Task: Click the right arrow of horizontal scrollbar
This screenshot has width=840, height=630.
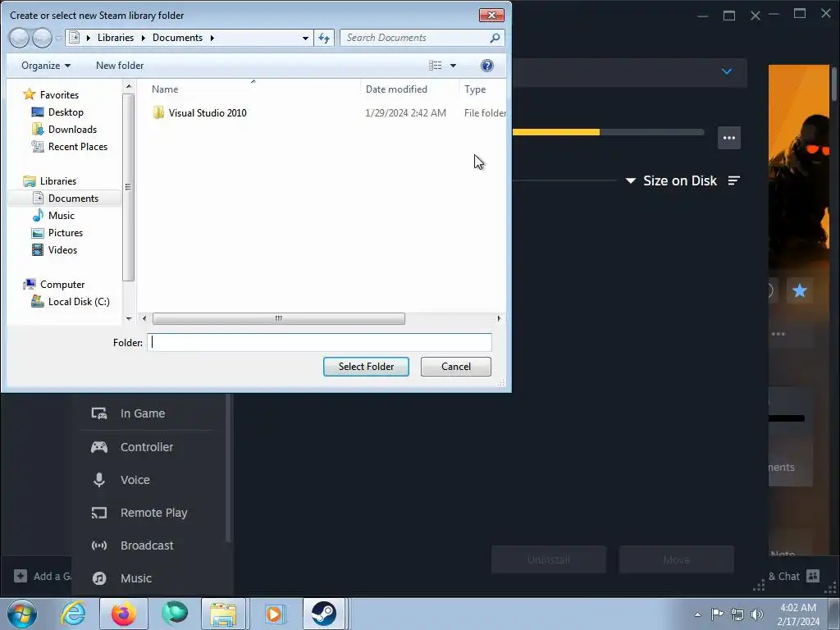Action: [x=499, y=319]
